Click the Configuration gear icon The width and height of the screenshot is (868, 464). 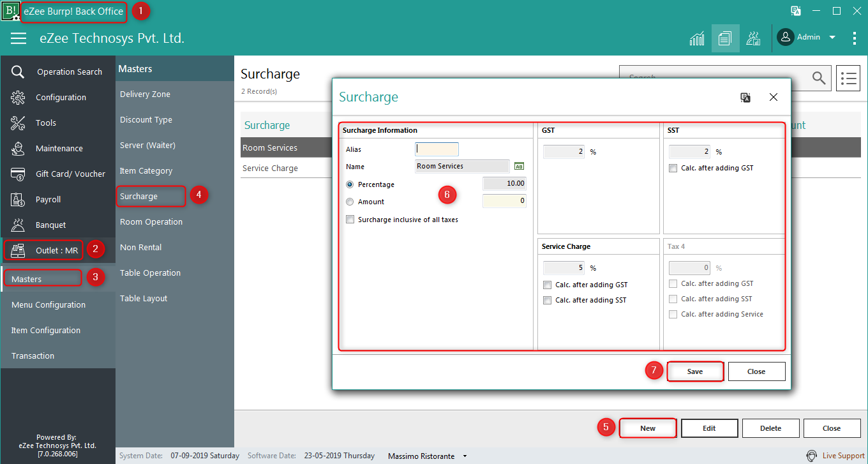(18, 98)
